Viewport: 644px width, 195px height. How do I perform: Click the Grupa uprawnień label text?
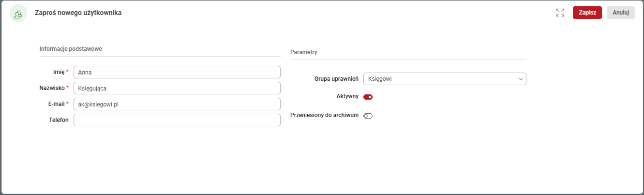click(x=336, y=79)
